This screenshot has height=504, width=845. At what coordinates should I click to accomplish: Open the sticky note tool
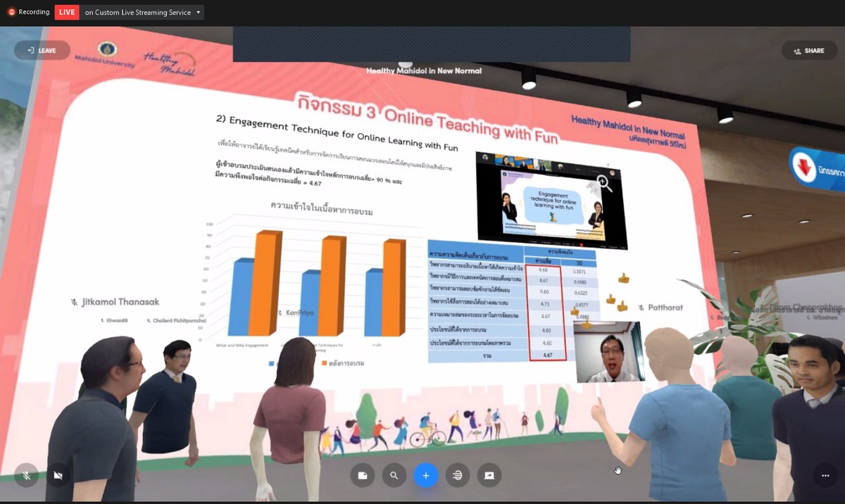point(362,476)
